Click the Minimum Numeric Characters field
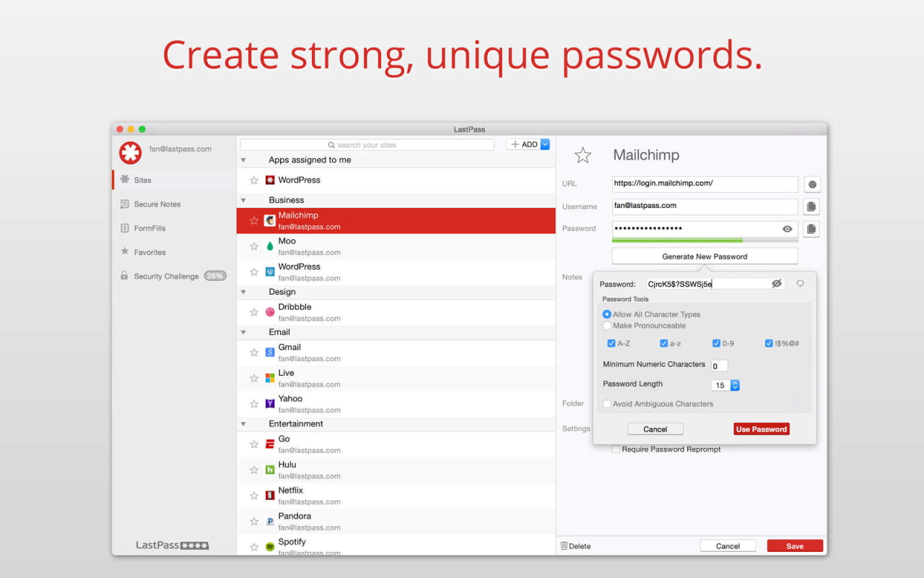The image size is (924, 578). pos(719,366)
